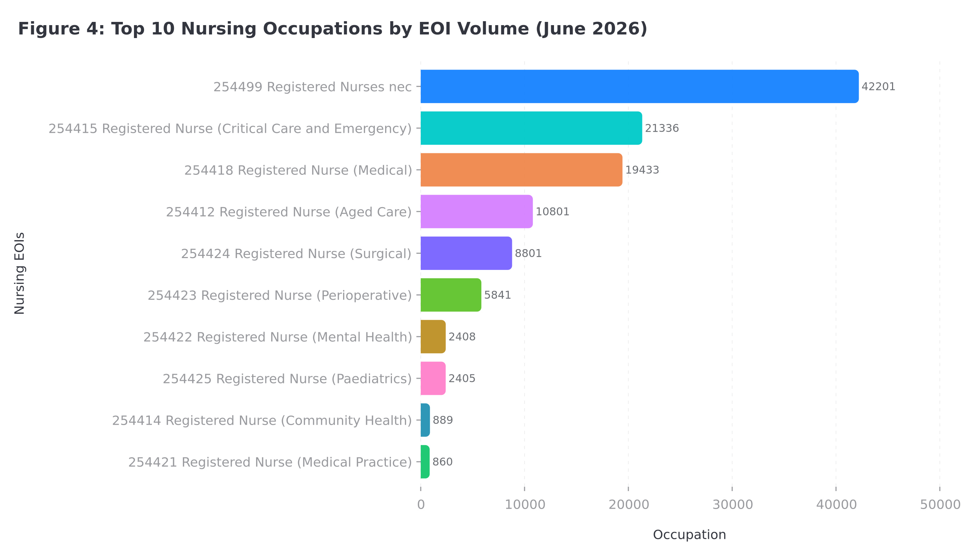Select the dark teal Community Health bar
Image resolution: width=970 pixels, height=560 pixels.
[x=425, y=420]
